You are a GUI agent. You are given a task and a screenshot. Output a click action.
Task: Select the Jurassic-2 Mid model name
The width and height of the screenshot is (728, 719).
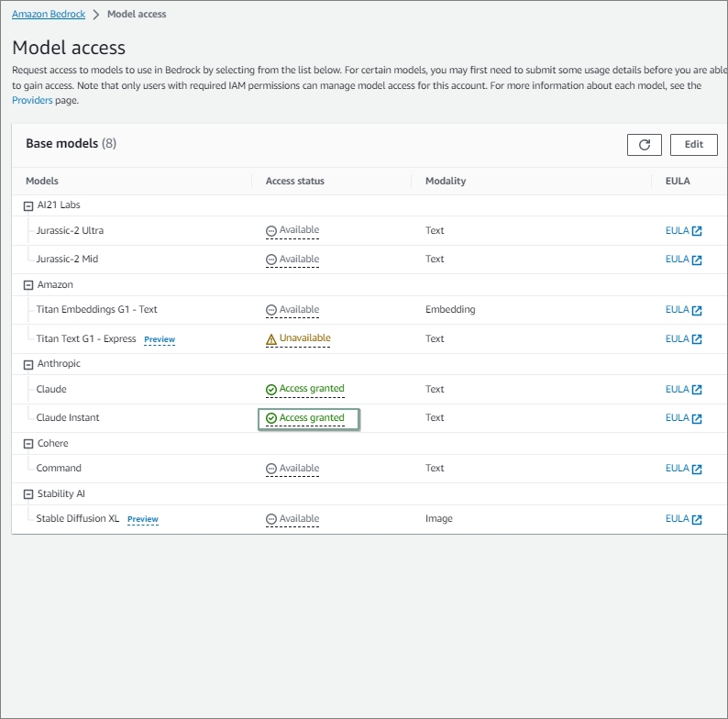tap(67, 260)
